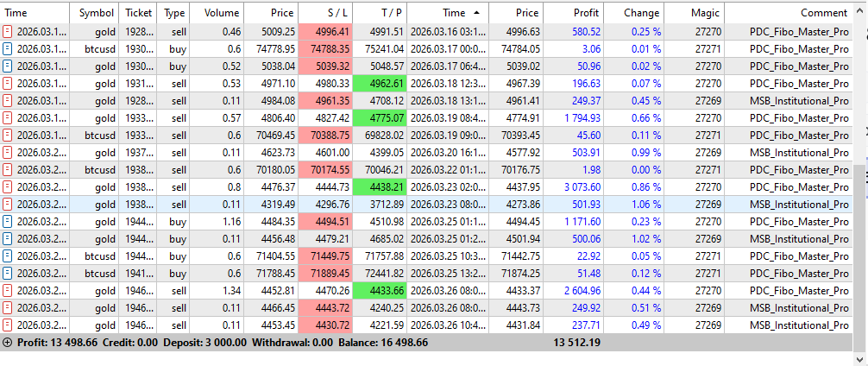868x366 pixels.
Task: Click the close time 2026.03.20 16:1...
Action: click(x=449, y=153)
